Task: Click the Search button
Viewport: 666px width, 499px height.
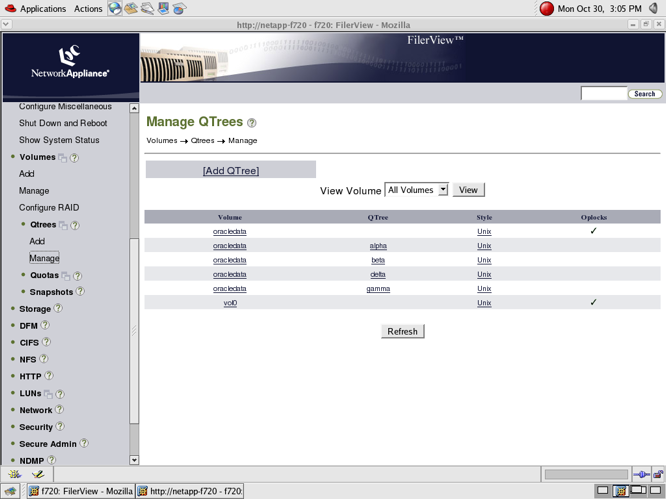Action: tap(645, 94)
